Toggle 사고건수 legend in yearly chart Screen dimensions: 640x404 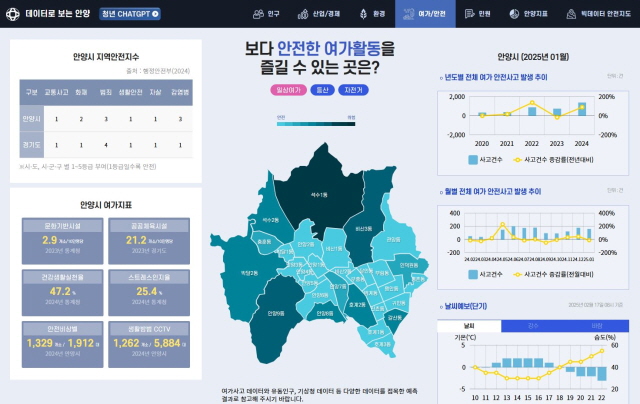click(x=488, y=159)
